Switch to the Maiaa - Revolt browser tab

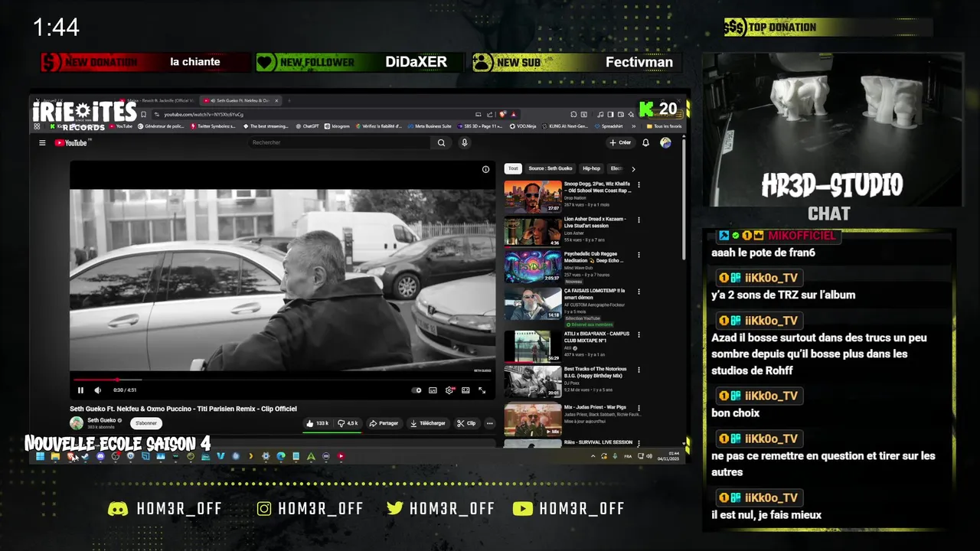(x=157, y=100)
